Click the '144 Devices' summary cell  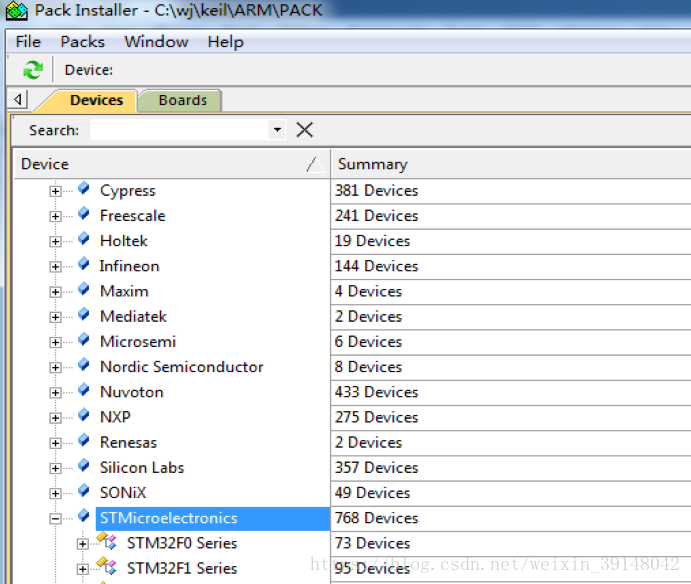coord(511,266)
